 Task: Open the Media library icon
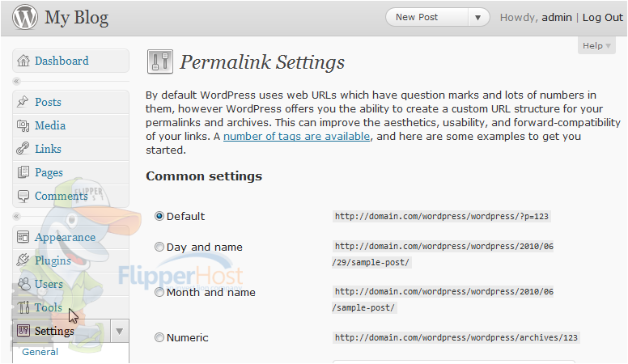click(x=23, y=125)
